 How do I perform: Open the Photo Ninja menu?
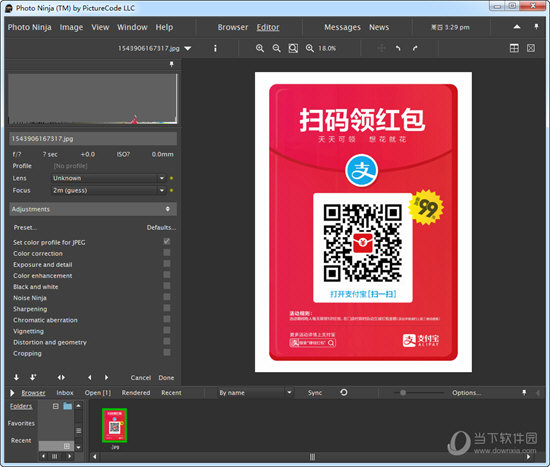point(29,27)
